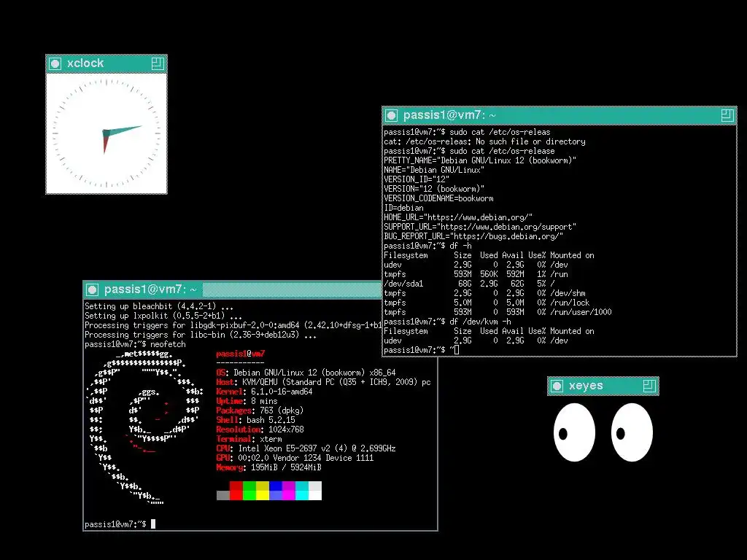Viewport: 747px width, 560px height.
Task: Click the blue swatch in neofetch palette
Action: click(276, 491)
